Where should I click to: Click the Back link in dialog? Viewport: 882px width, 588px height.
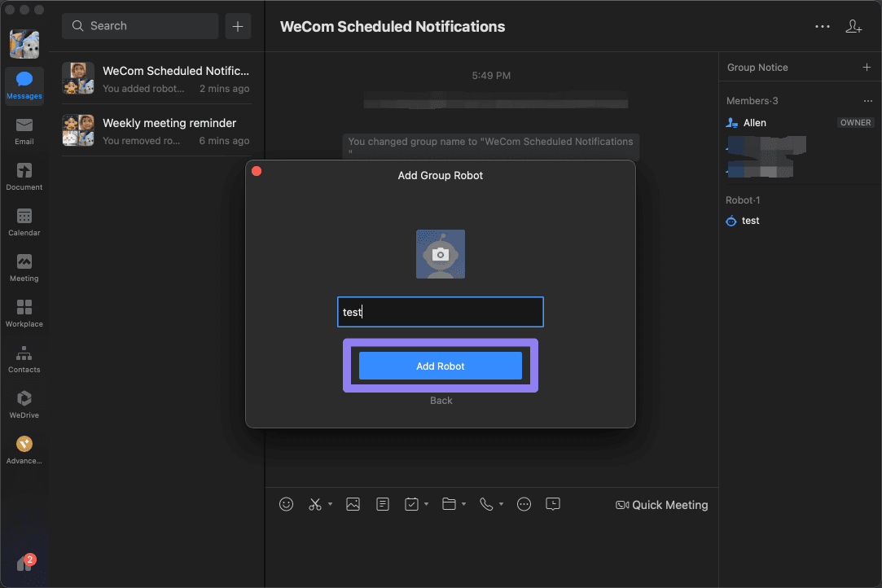click(x=441, y=401)
